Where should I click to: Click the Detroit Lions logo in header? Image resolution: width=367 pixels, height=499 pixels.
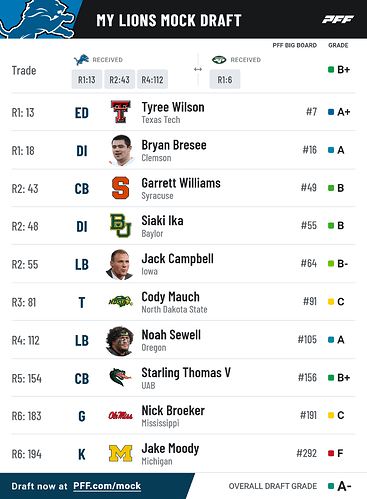[37, 19]
